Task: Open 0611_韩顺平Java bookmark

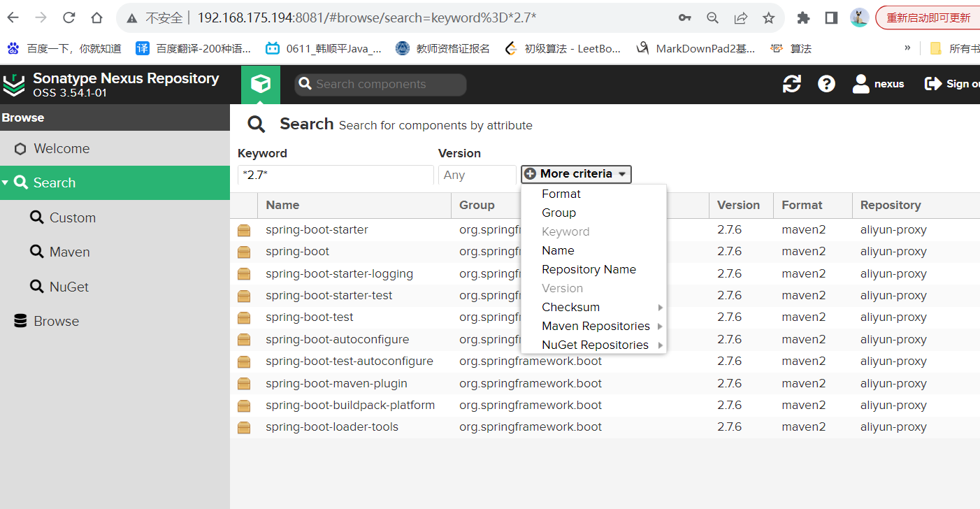Action: 324,48
